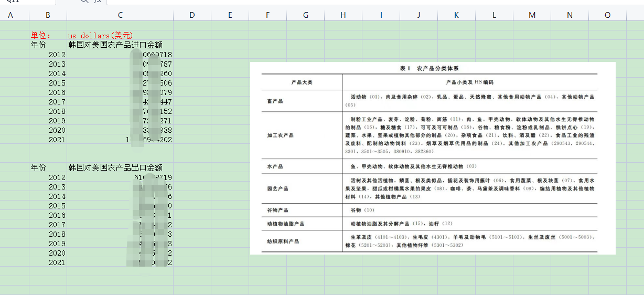Select column D header

pos(192,15)
